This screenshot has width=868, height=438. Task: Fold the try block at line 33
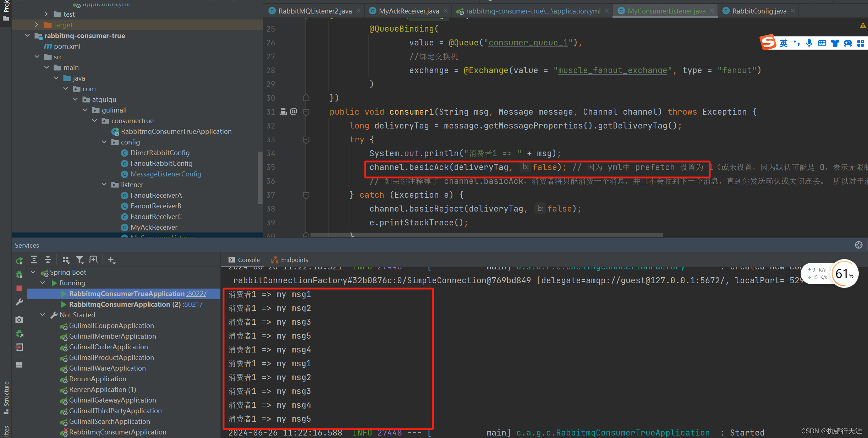[x=306, y=139]
